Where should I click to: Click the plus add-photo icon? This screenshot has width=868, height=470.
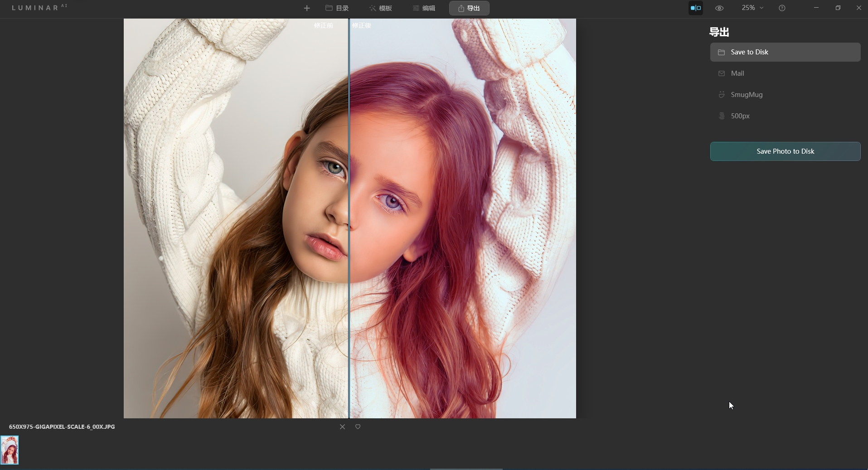(x=307, y=8)
